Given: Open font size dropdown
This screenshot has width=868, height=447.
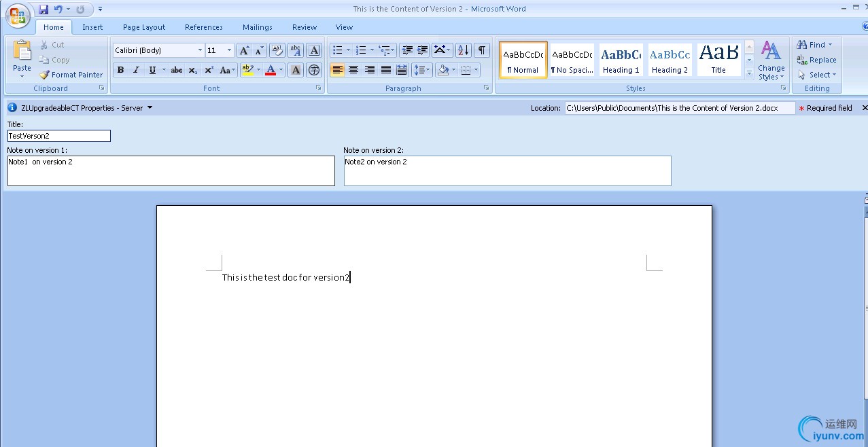Looking at the screenshot, I should (x=229, y=50).
